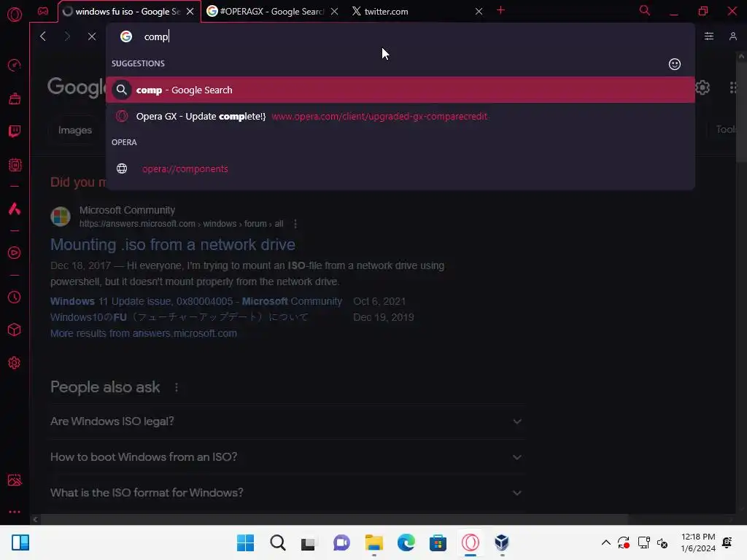The width and height of the screenshot is (747, 560).
Task: Show hidden system tray icons
Action: click(605, 542)
